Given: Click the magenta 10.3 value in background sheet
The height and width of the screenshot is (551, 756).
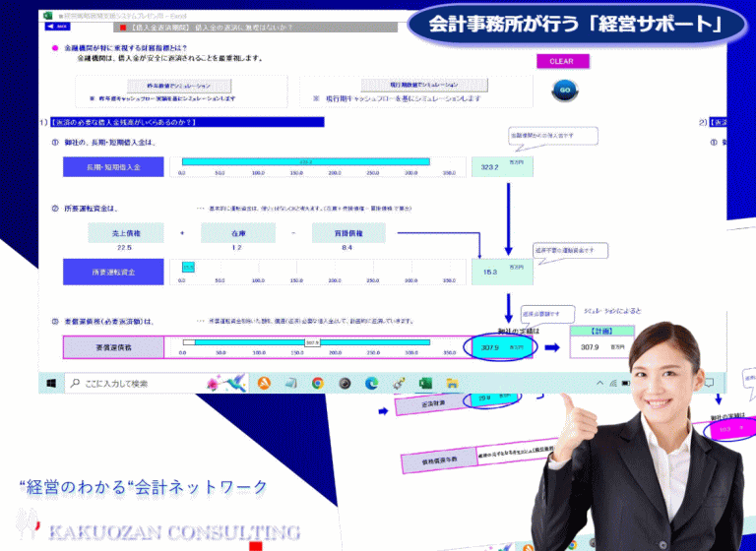Looking at the screenshot, I should [x=730, y=429].
